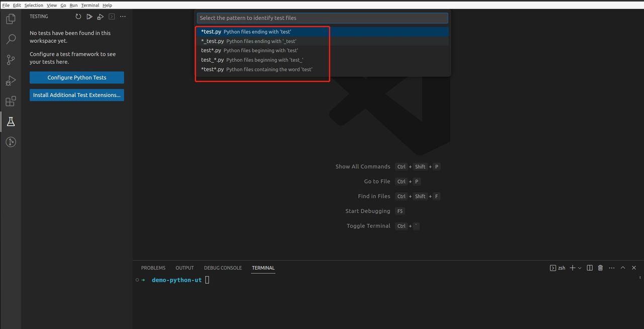The image size is (644, 329).
Task: Click Configure Python Tests button
Action: (77, 77)
